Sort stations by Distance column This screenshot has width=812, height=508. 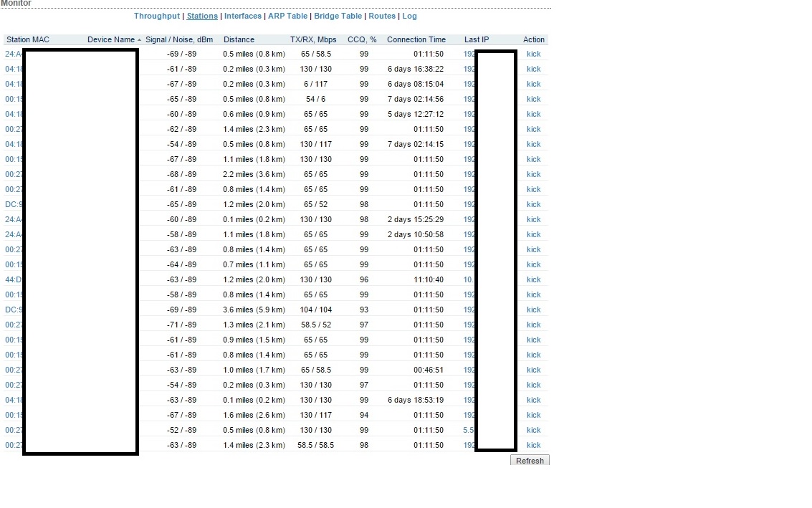point(239,40)
